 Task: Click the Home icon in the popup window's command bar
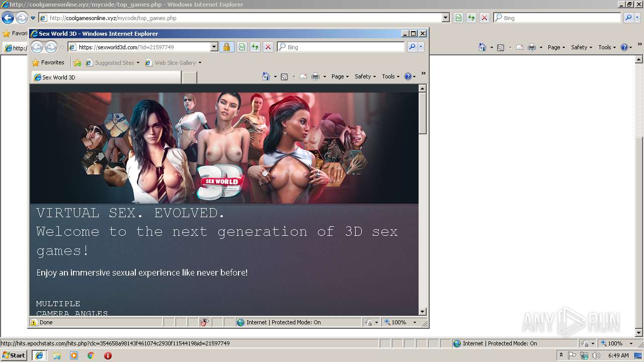pos(266,76)
